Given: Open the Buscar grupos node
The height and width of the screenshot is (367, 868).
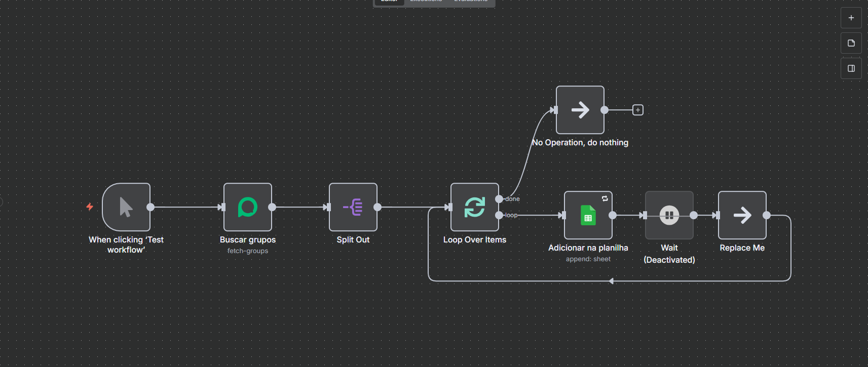Looking at the screenshot, I should (x=248, y=207).
